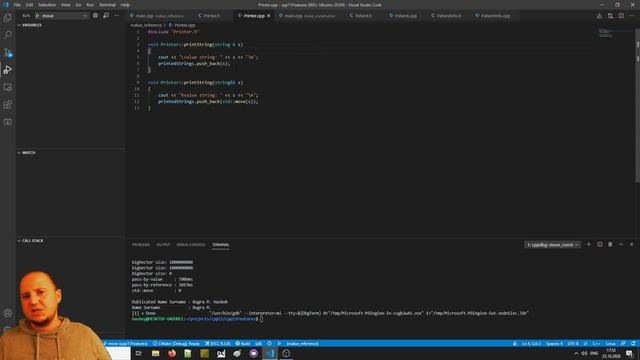Place cursor at the terminal prompt

coord(261,319)
